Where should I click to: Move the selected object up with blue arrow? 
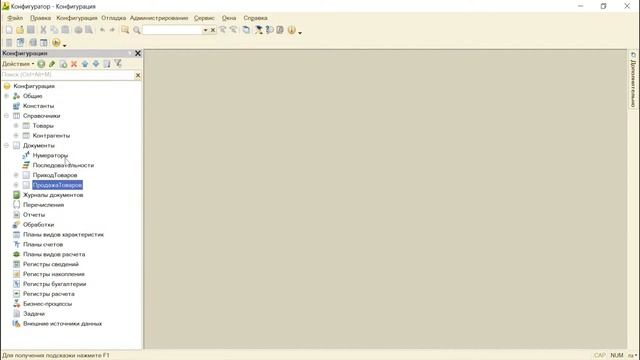(85, 64)
